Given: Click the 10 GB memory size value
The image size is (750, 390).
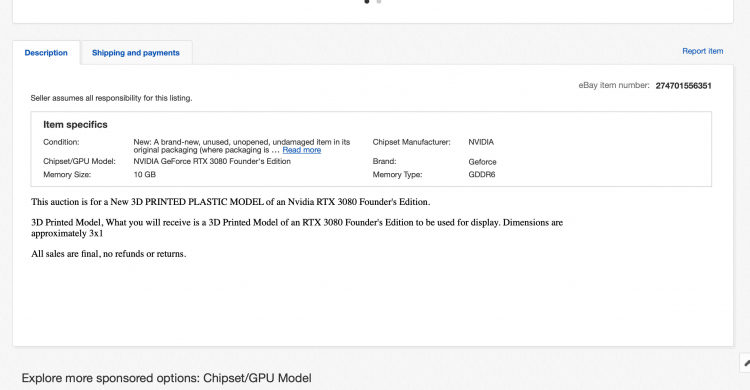Looking at the screenshot, I should point(144,175).
